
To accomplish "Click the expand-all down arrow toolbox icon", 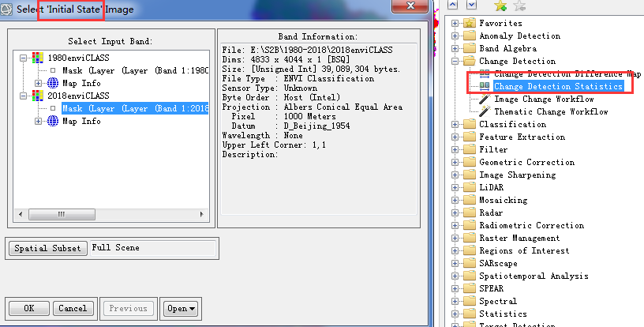I will 471,5.
